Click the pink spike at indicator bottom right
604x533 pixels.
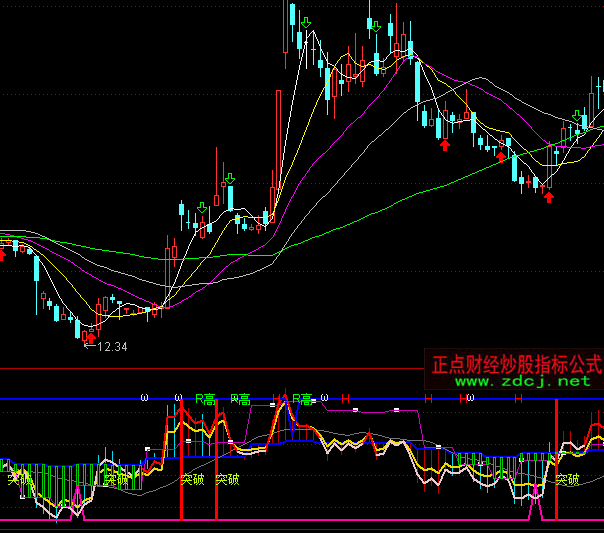(x=535, y=505)
